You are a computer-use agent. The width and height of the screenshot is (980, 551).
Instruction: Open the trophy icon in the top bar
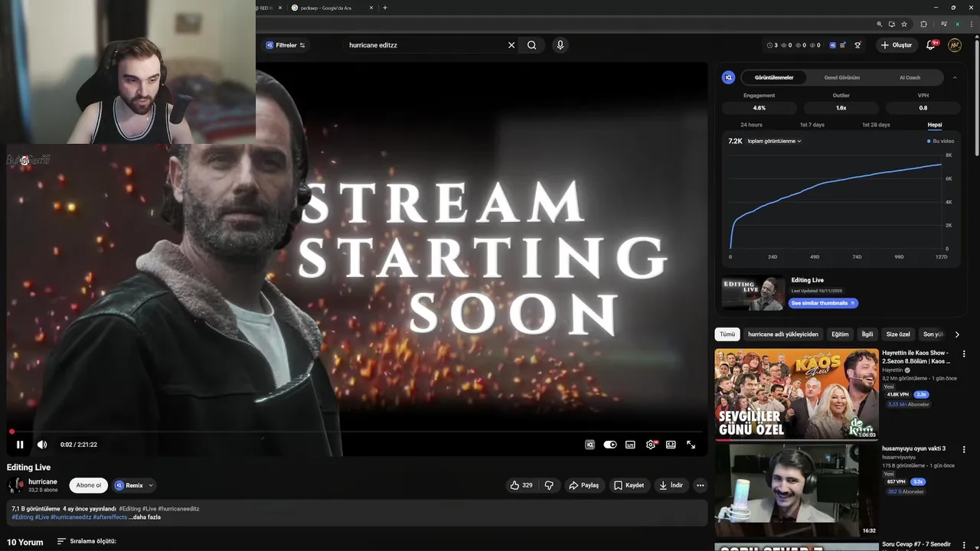click(x=857, y=45)
